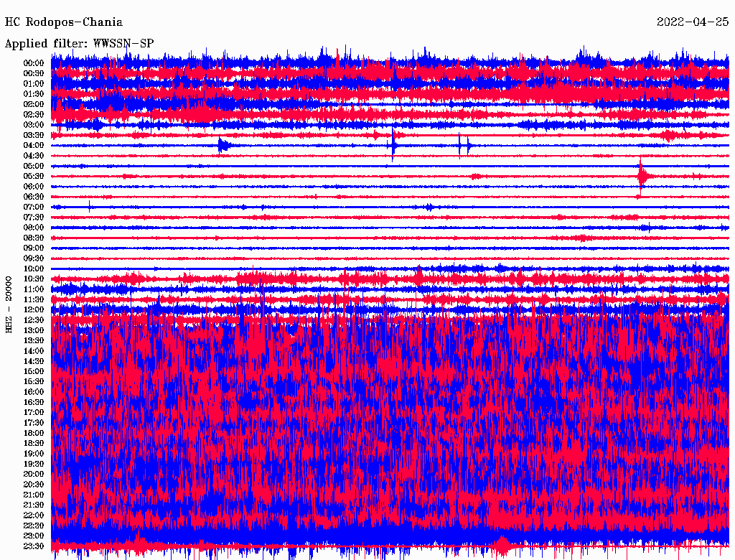Pick the 17:00 time label

[34, 412]
